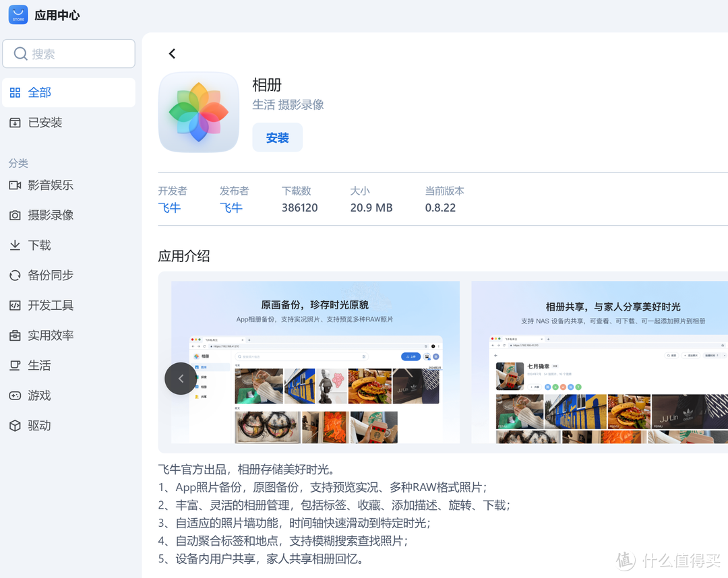
Task: Click the search input field
Action: click(69, 53)
